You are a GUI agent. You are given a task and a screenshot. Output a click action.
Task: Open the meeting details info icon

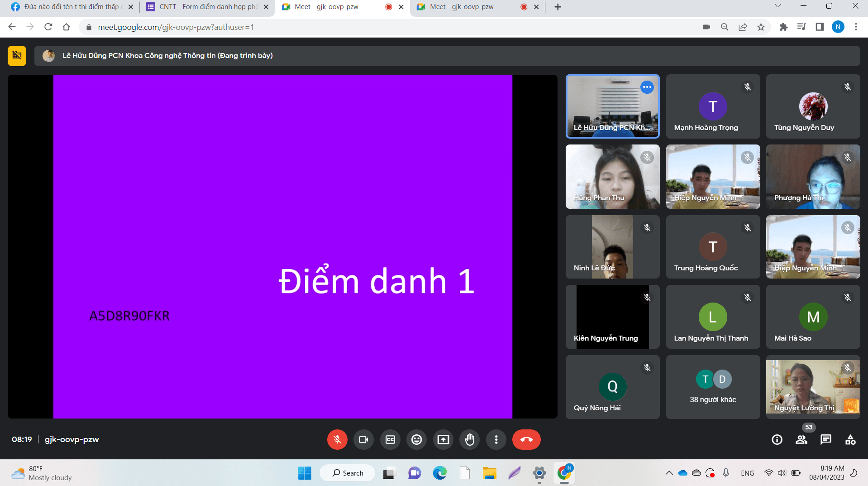pyautogui.click(x=777, y=439)
